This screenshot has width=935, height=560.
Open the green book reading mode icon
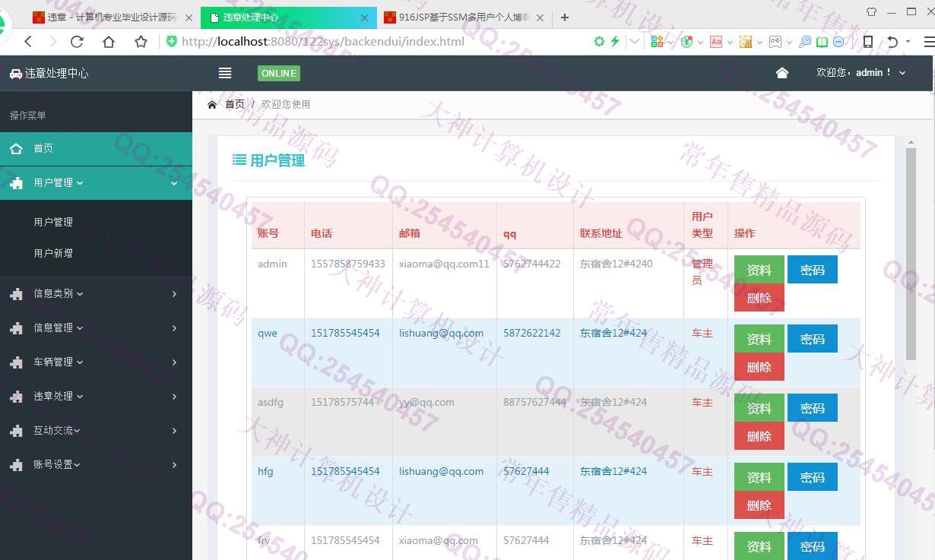(x=822, y=42)
